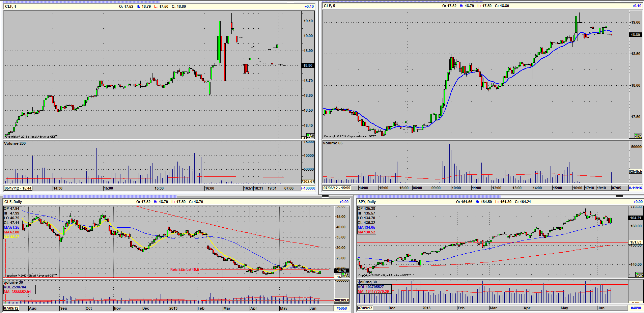Click 'MA 134.05' in SPY Daily data box
Screen dimensions: 644x313
(367, 227)
